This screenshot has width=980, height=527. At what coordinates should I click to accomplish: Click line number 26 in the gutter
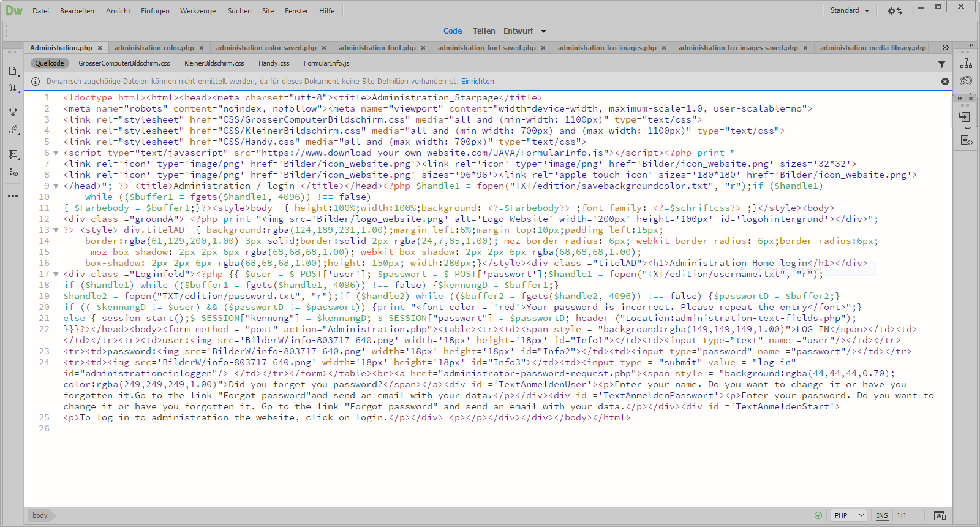tap(44, 429)
